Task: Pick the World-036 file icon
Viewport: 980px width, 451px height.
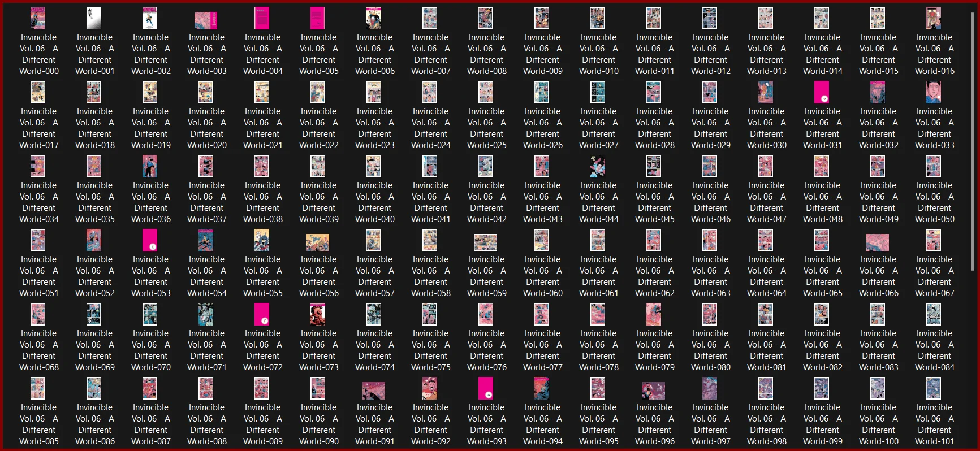Action: point(150,166)
